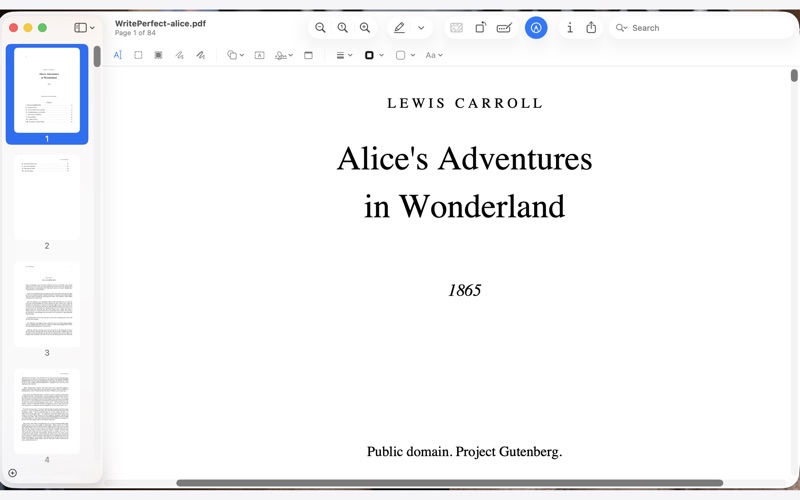The height and width of the screenshot is (500, 800).
Task: Choose the Redact selection tool
Action: (x=158, y=55)
